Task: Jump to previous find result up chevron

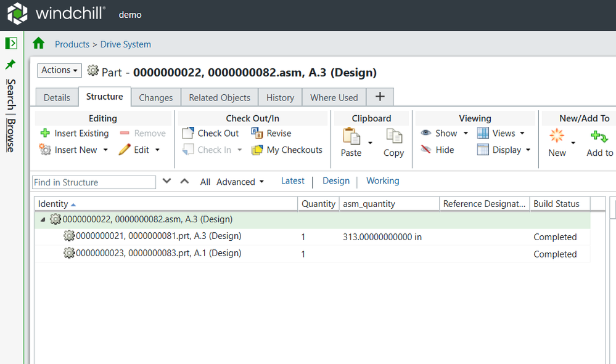Action: click(x=184, y=181)
